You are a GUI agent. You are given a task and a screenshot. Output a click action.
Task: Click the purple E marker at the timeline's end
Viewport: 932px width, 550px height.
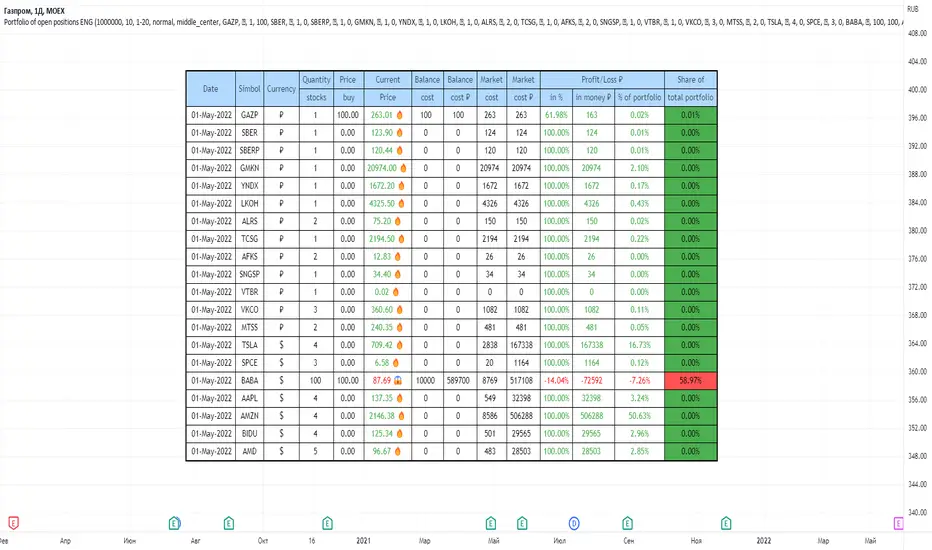coord(898,523)
